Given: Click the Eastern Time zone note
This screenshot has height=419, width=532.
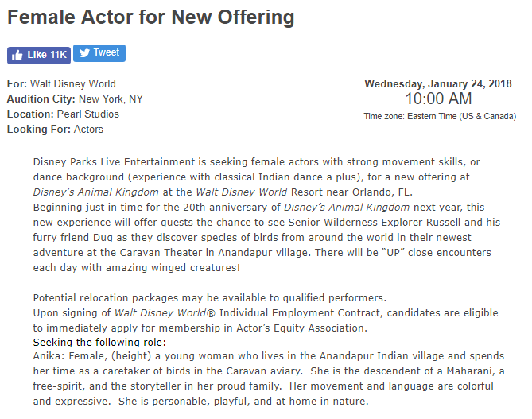Looking at the screenshot, I should [438, 116].
